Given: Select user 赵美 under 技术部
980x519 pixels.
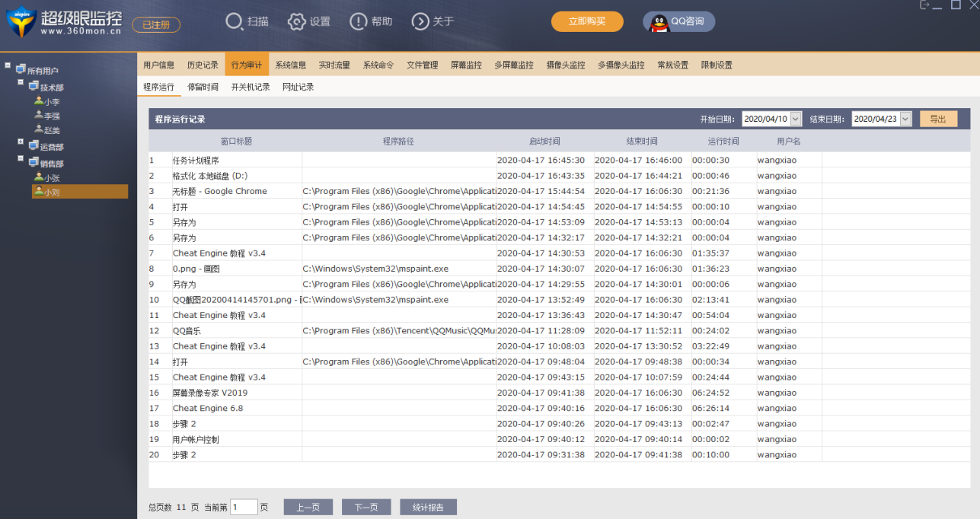Looking at the screenshot, I should 51,130.
